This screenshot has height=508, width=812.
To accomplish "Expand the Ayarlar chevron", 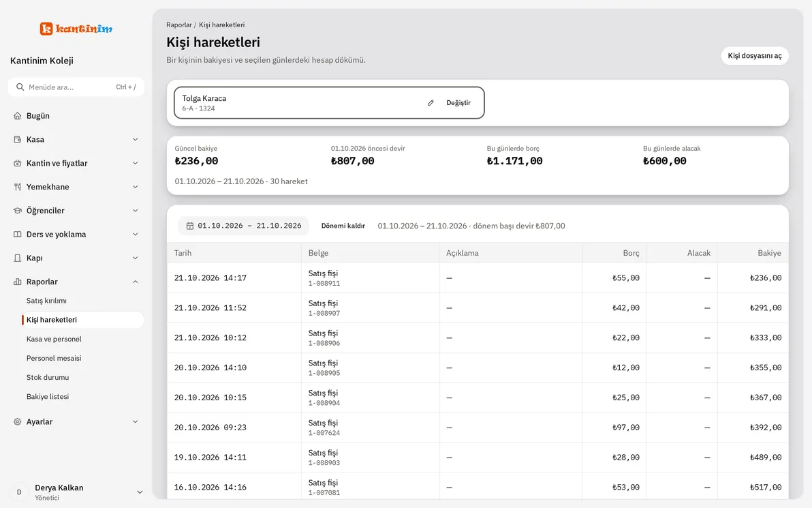I will pos(135,422).
